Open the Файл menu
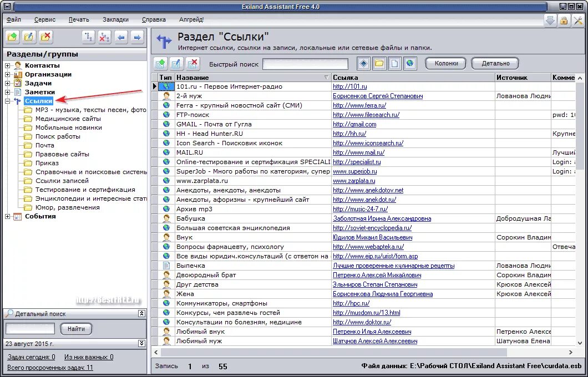The image size is (588, 377). click(x=14, y=19)
